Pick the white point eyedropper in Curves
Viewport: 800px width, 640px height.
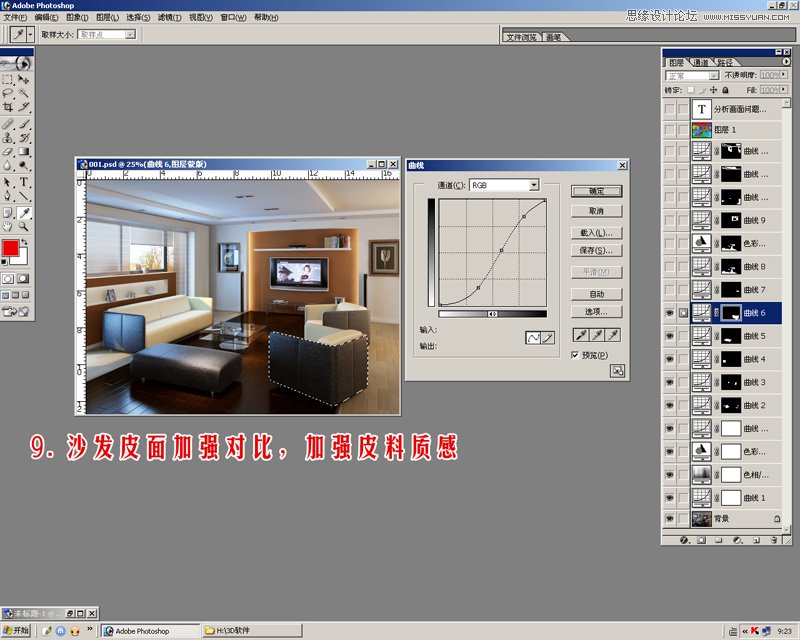tap(613, 336)
